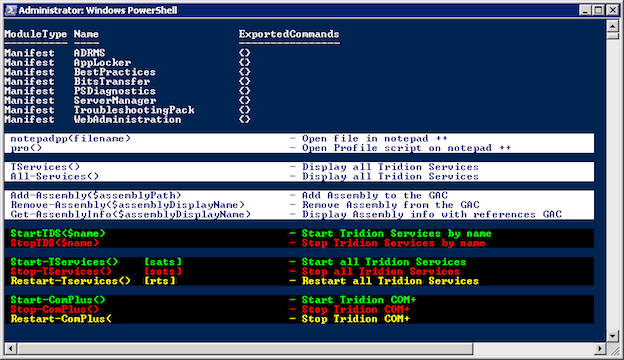Click the horizontal scrollbar left arrow

click(10, 349)
